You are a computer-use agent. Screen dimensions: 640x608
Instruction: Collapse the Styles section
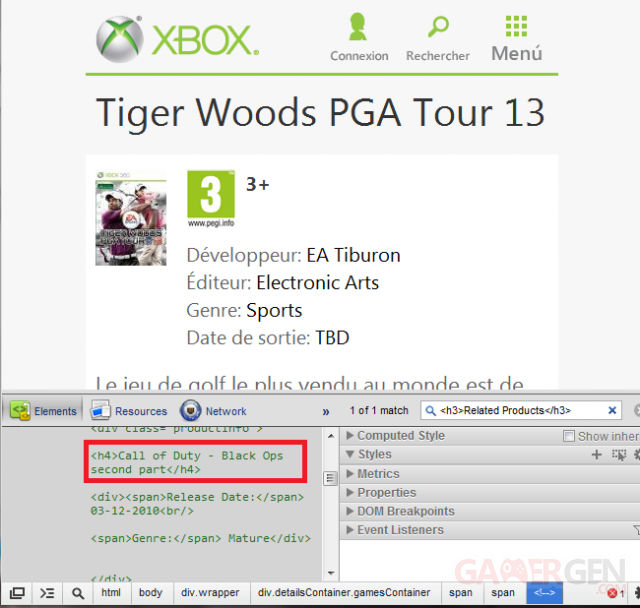click(350, 454)
